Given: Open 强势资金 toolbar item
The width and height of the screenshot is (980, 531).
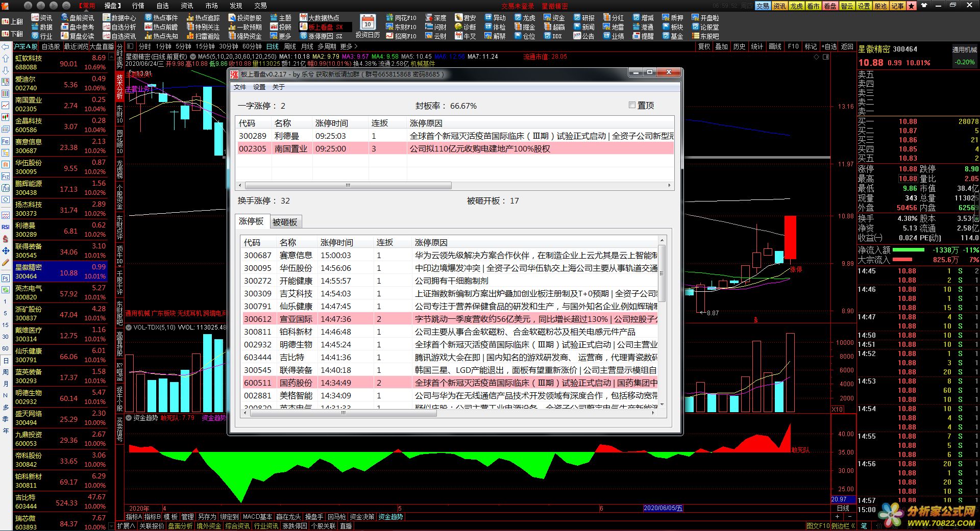Looking at the screenshot, I should click(245, 36).
